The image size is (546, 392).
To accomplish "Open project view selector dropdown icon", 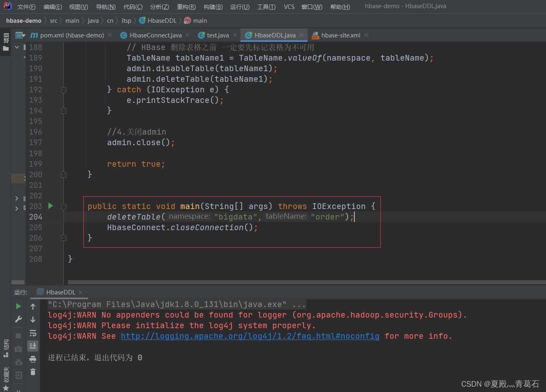I will 20,35.
